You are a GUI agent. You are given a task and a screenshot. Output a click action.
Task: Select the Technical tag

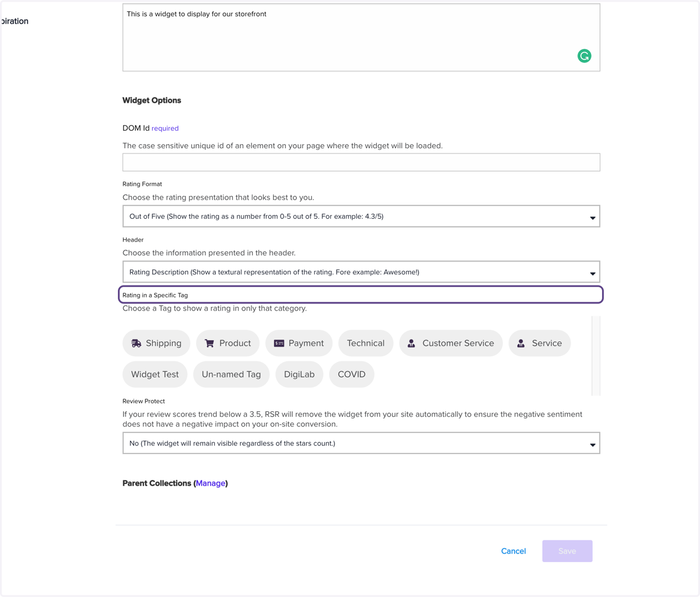coord(366,343)
